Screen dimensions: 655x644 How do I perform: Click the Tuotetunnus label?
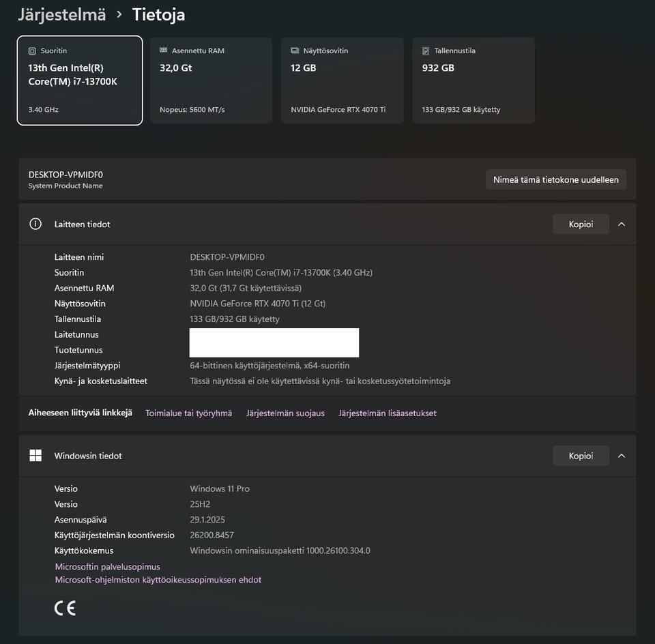point(78,349)
